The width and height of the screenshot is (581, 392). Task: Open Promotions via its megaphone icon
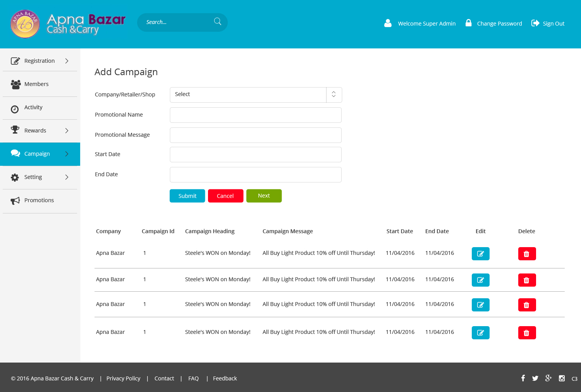tap(15, 200)
